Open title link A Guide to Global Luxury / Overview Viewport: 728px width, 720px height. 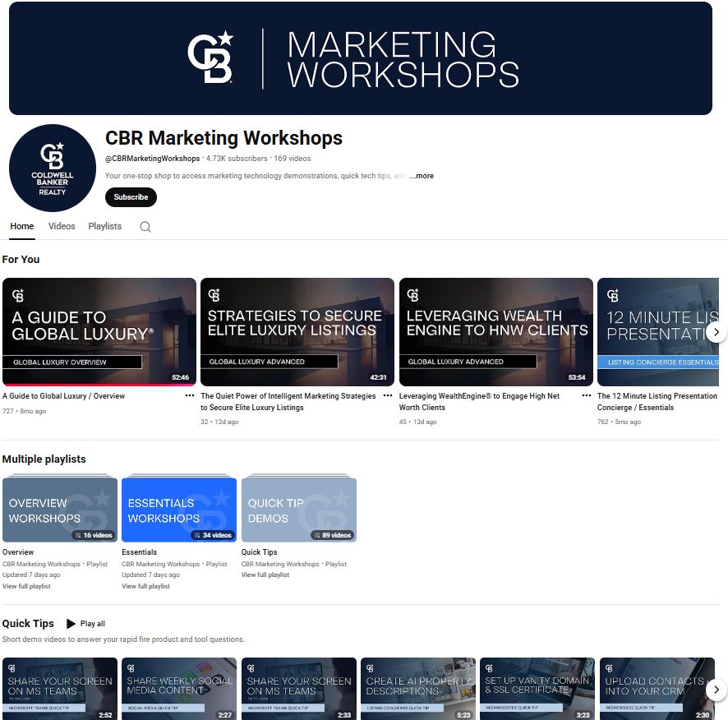point(63,396)
